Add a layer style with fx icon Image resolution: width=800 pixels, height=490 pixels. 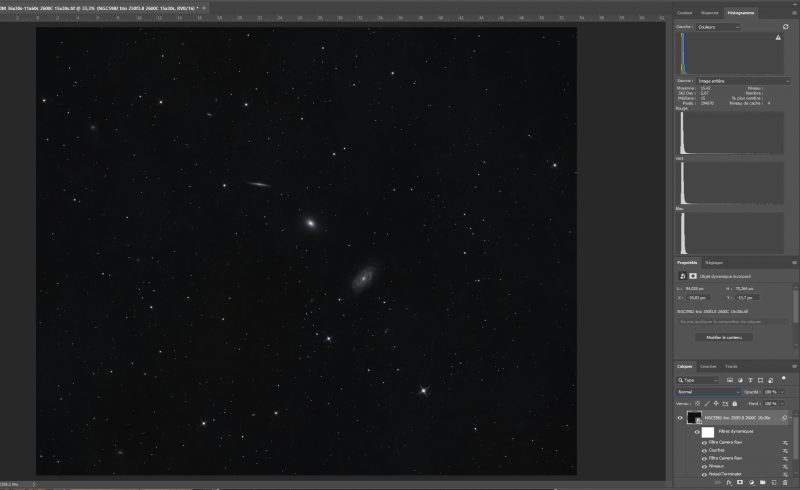pos(729,482)
